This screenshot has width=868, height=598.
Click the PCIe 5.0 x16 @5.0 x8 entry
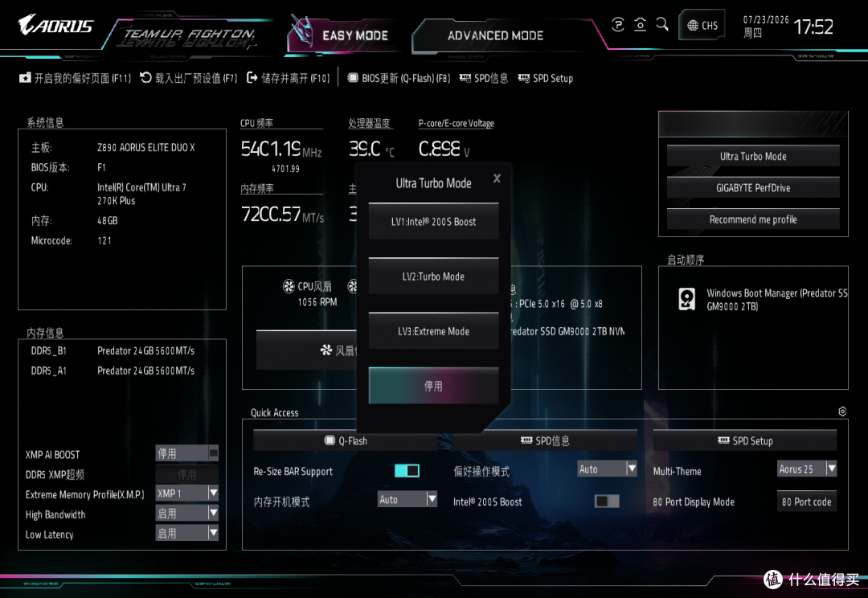pyautogui.click(x=557, y=304)
